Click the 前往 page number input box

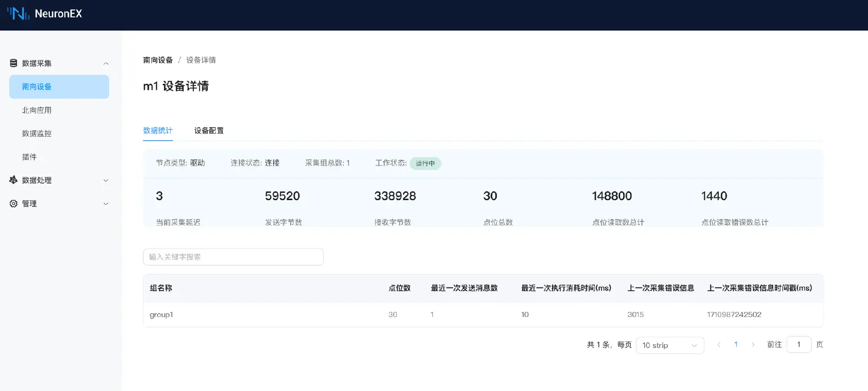pyautogui.click(x=798, y=344)
